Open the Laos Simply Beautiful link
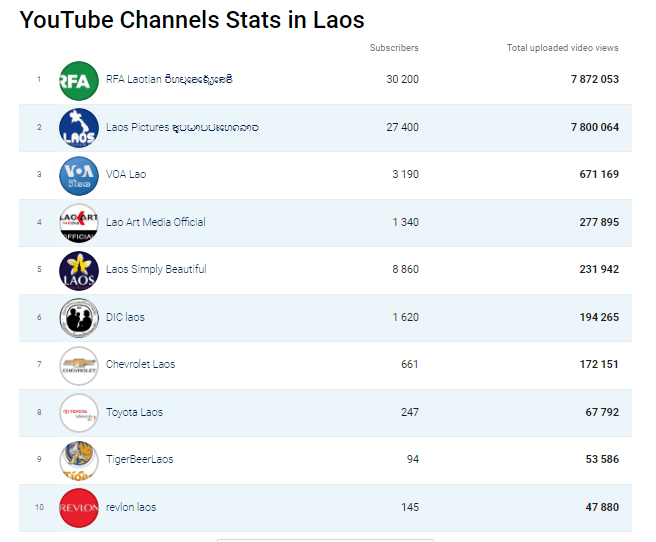 pos(156,269)
